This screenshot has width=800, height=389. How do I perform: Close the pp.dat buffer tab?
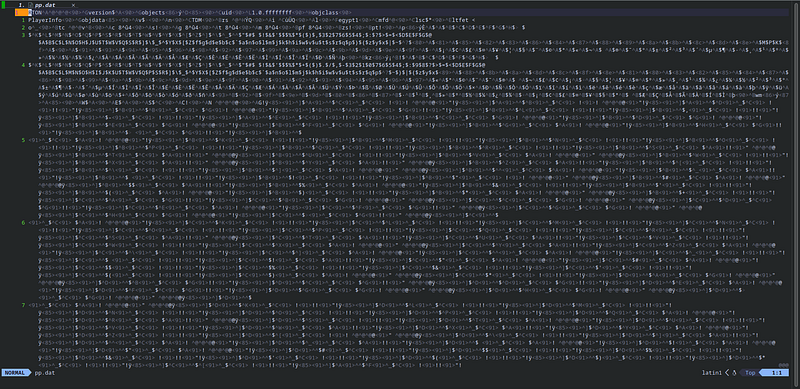73,4
